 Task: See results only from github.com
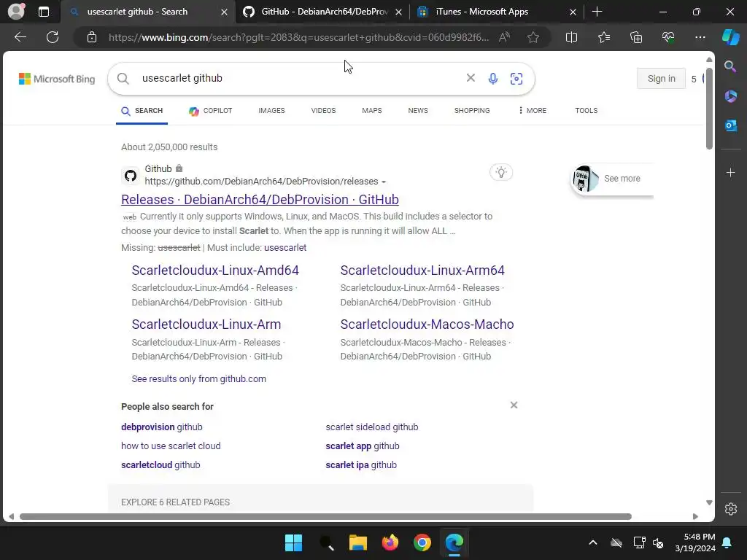click(198, 379)
